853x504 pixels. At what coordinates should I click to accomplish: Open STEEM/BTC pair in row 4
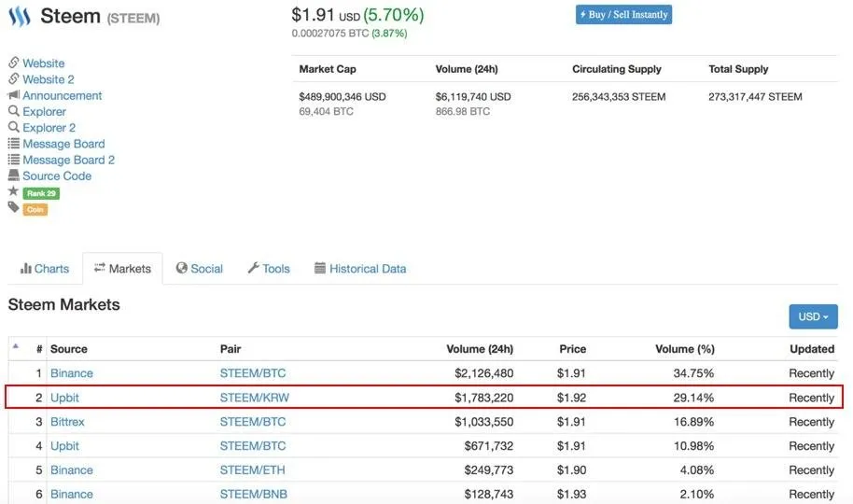(x=253, y=446)
